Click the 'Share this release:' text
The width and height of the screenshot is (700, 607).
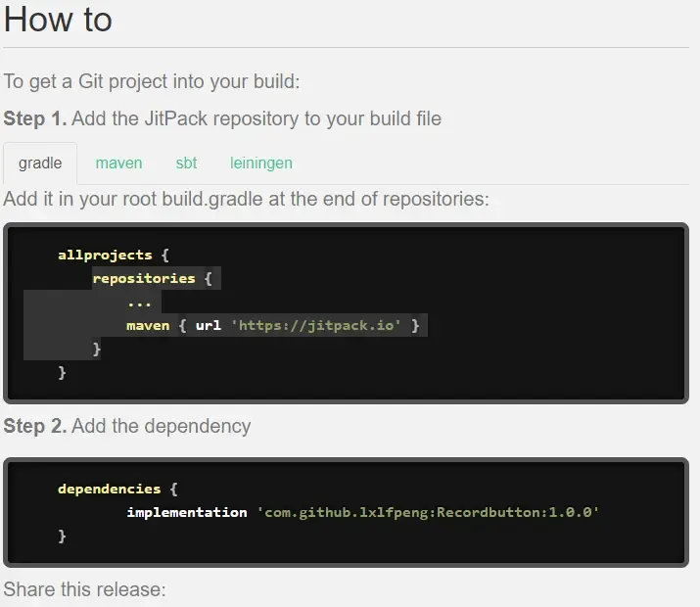tap(84, 589)
